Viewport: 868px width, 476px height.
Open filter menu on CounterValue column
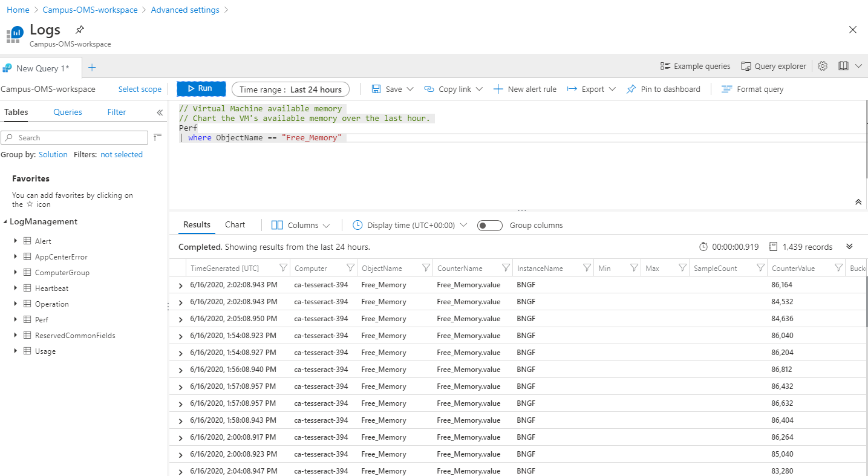click(x=838, y=268)
